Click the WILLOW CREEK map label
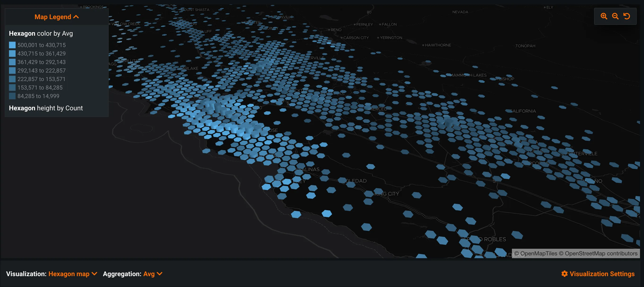 point(125,24)
